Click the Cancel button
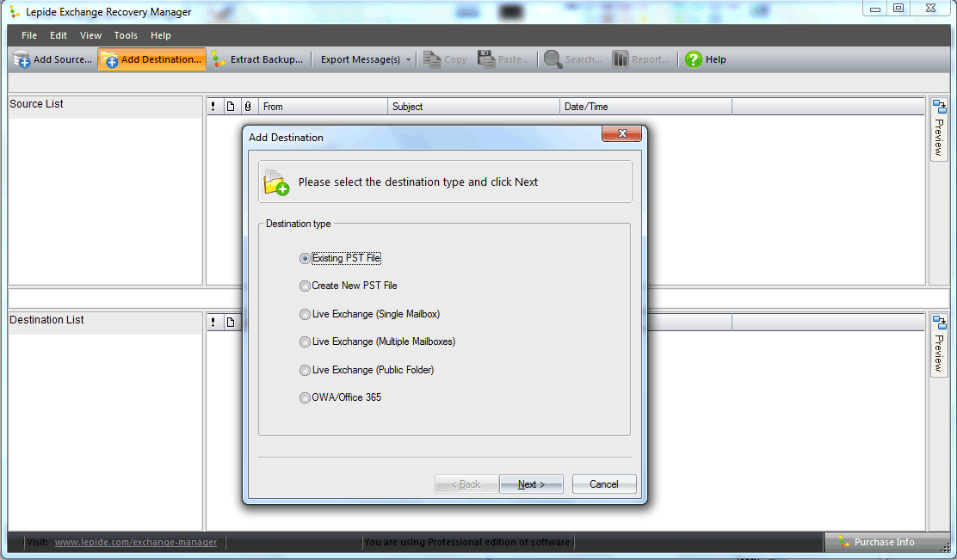Viewport: 957px width, 560px height. pyautogui.click(x=603, y=483)
